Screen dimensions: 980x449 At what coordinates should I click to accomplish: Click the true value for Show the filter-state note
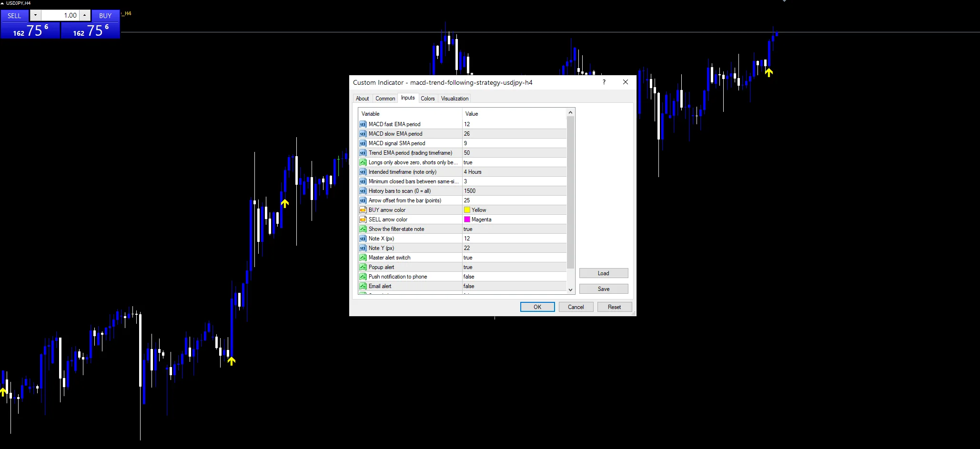pyautogui.click(x=468, y=229)
